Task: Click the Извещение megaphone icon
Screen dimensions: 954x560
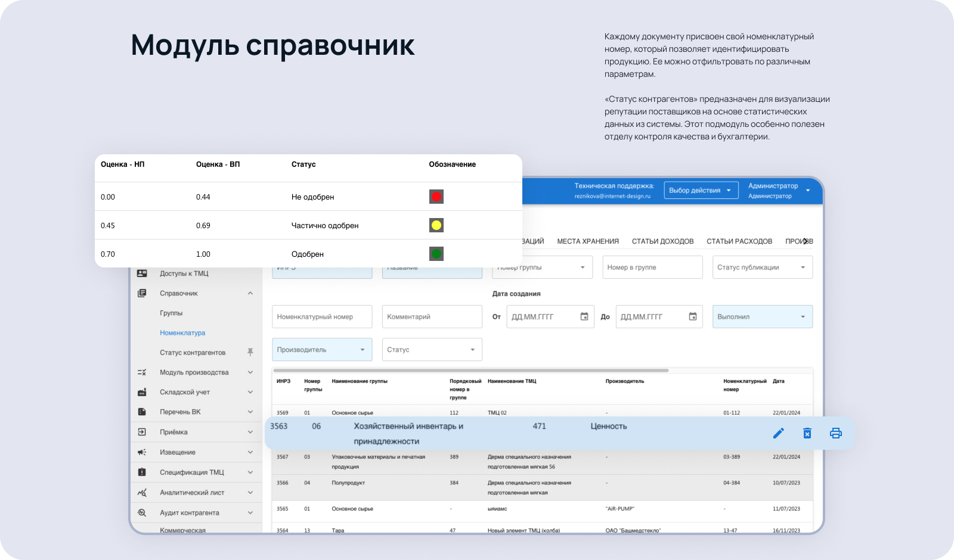Action: click(x=142, y=452)
